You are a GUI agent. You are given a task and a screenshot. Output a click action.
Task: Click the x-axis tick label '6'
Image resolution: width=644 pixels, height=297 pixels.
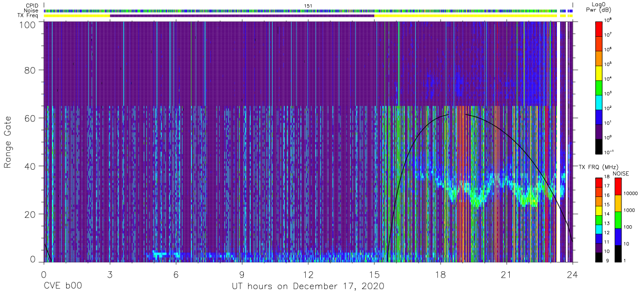[176, 274]
